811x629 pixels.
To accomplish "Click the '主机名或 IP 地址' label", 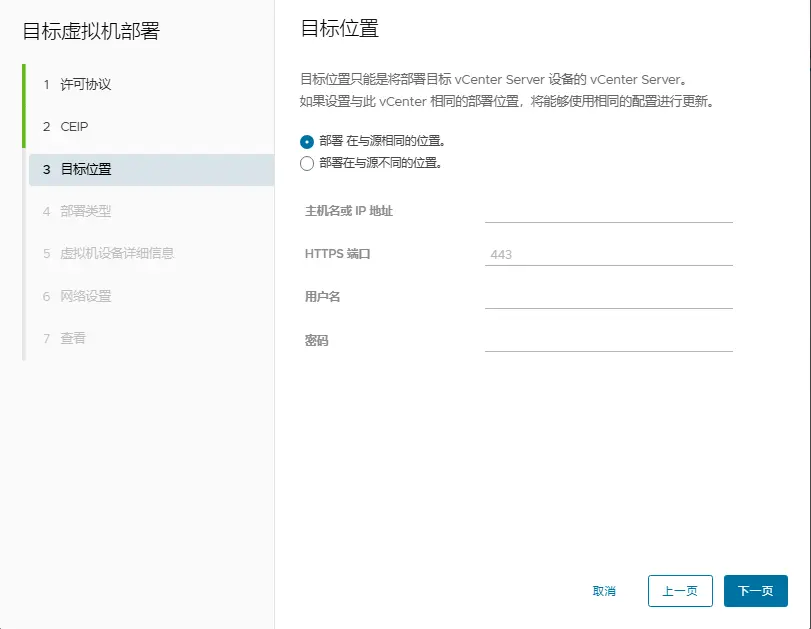I will coord(348,211).
